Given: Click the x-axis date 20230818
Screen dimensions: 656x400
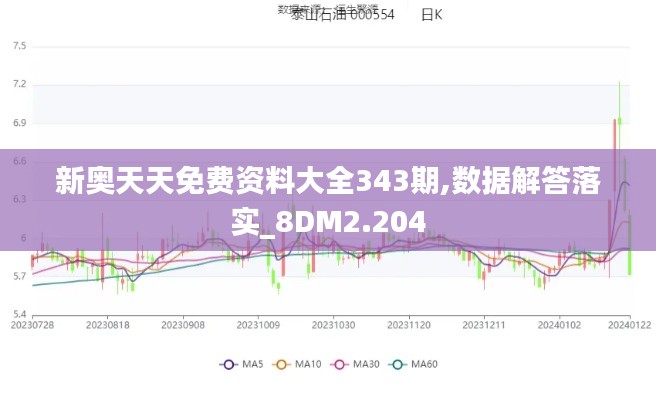Looking at the screenshot, I should click(108, 325).
